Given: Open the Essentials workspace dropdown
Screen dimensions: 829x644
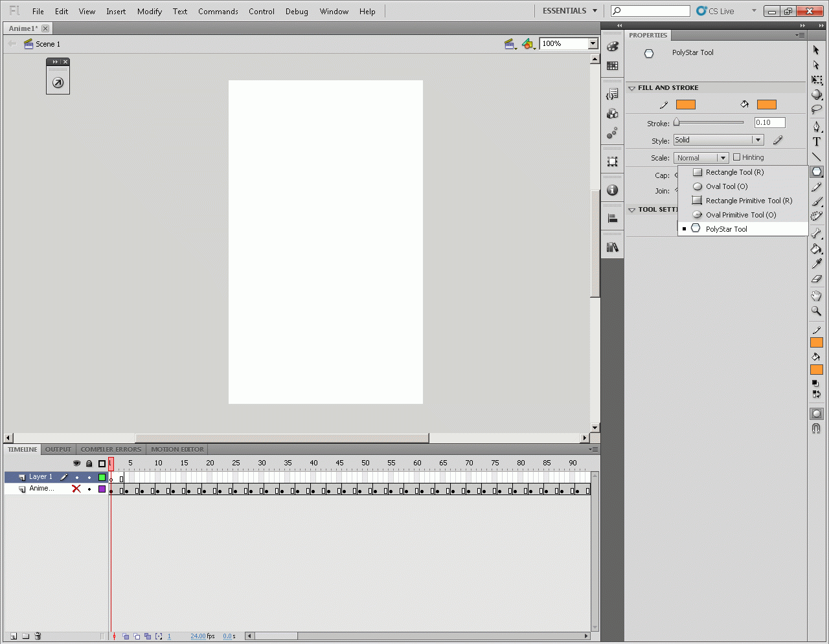Looking at the screenshot, I should coord(570,11).
